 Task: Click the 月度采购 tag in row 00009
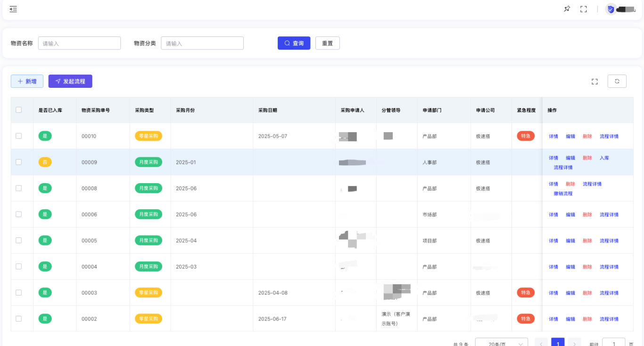[x=149, y=162]
